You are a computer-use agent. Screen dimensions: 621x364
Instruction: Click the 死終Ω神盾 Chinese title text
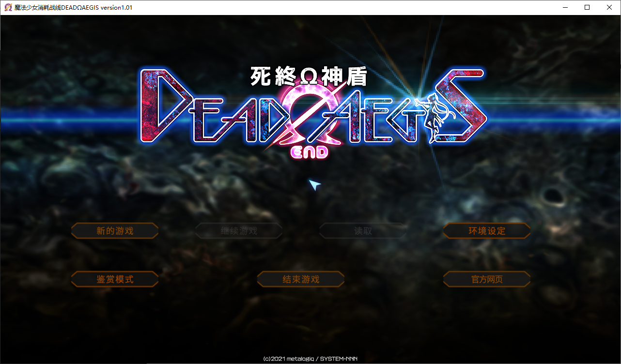[308, 76]
